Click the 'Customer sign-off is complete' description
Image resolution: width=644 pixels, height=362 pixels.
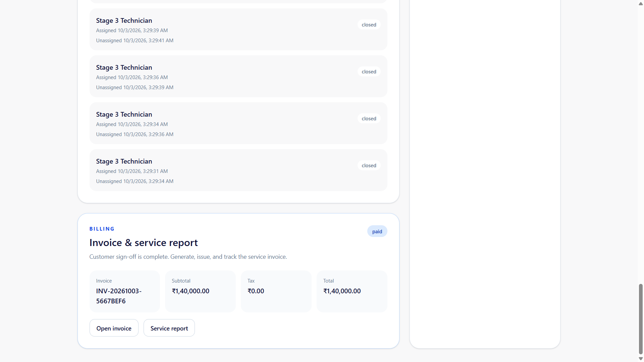point(188,257)
